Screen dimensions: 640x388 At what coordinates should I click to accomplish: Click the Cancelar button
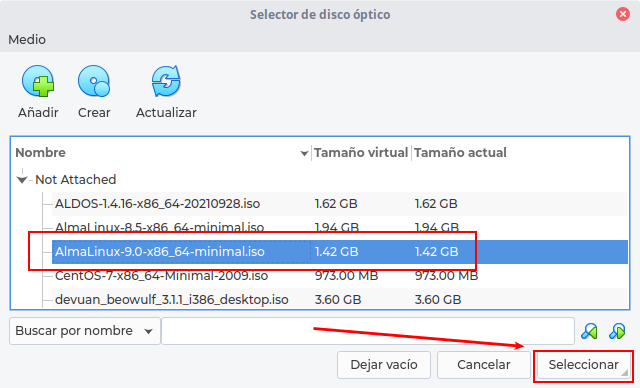click(484, 365)
